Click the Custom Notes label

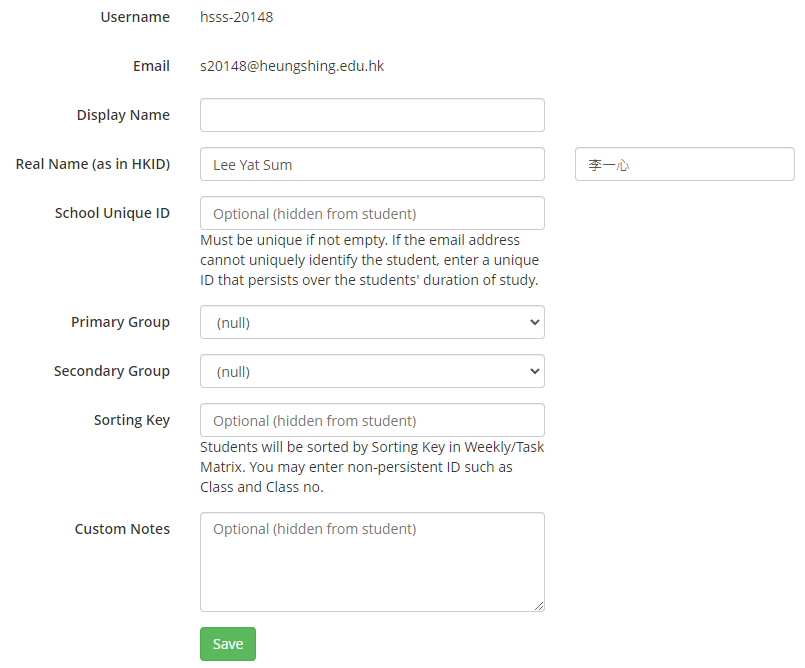[122, 529]
